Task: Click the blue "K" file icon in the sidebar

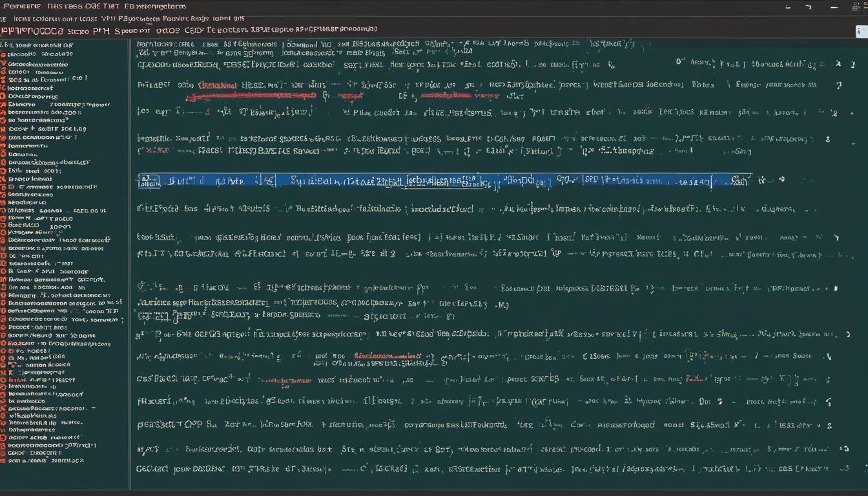Action: [4, 373]
